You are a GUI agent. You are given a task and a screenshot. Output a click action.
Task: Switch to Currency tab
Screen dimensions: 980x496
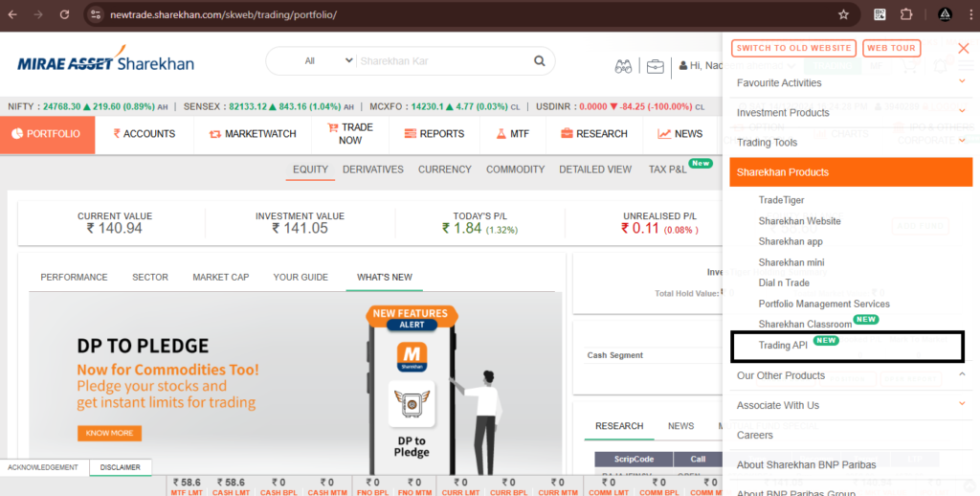[x=444, y=169]
